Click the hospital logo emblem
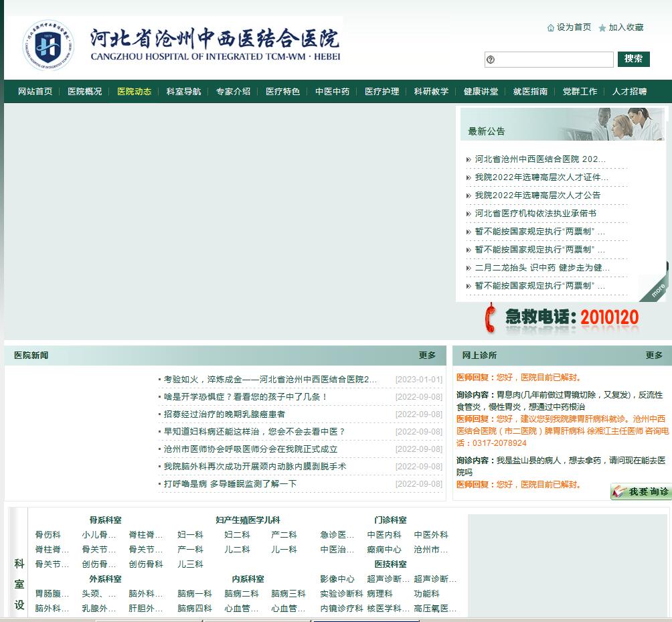The width and height of the screenshot is (672, 622). 48,46
